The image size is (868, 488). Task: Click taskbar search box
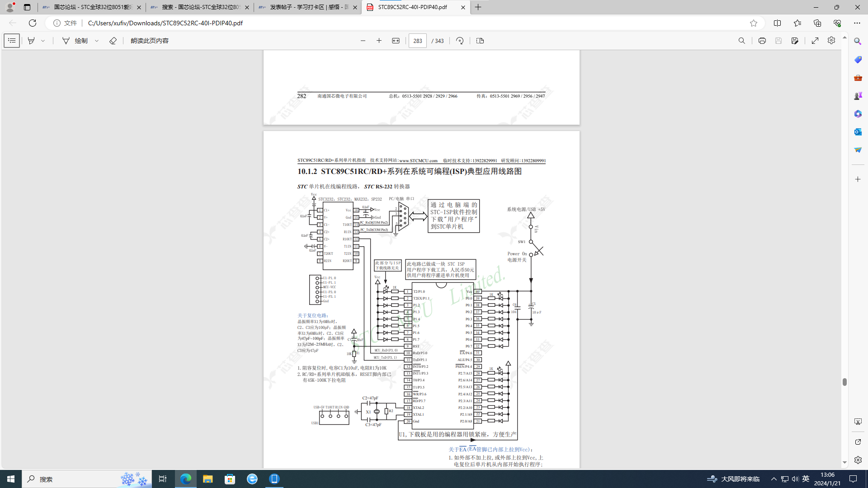pos(86,479)
